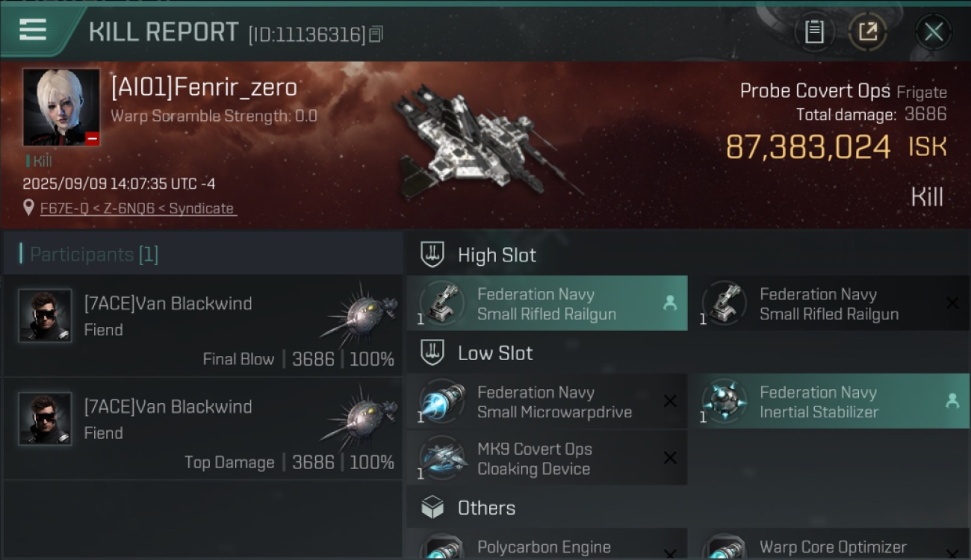The height and width of the screenshot is (560, 971).
Task: Open the hamburger menu
Action: (x=33, y=31)
